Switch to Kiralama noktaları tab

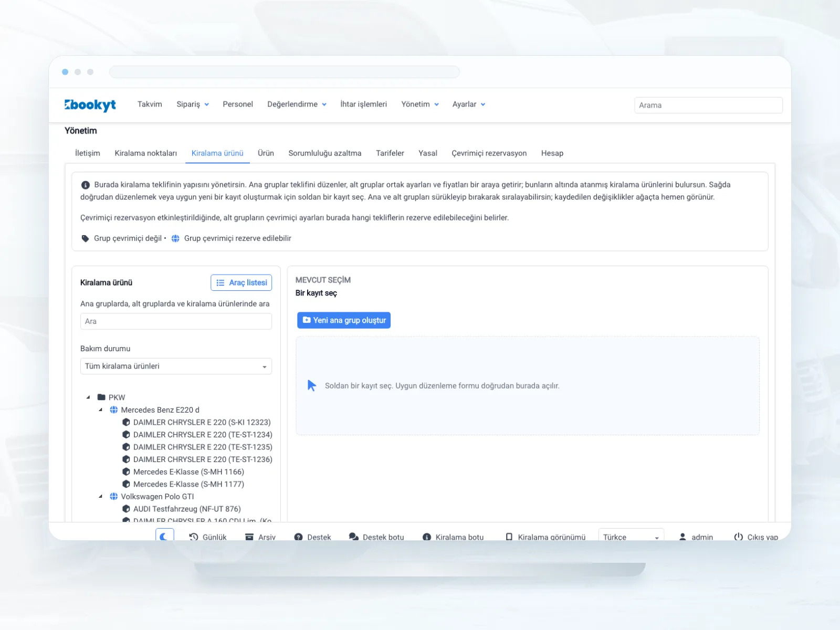146,153
